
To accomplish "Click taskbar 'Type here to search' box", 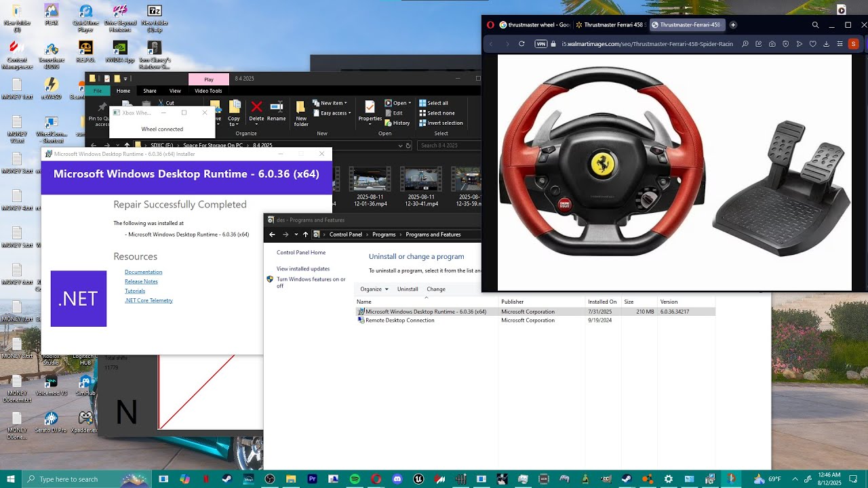I will click(x=87, y=479).
